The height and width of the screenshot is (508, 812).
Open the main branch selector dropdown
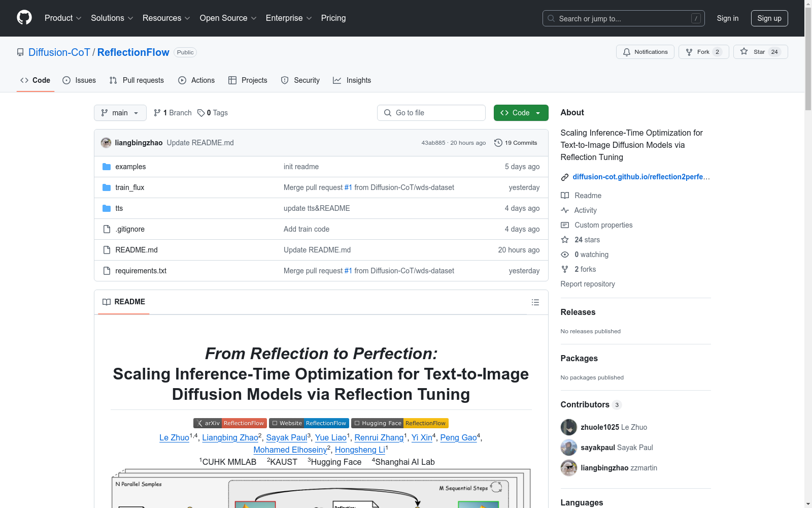120,113
